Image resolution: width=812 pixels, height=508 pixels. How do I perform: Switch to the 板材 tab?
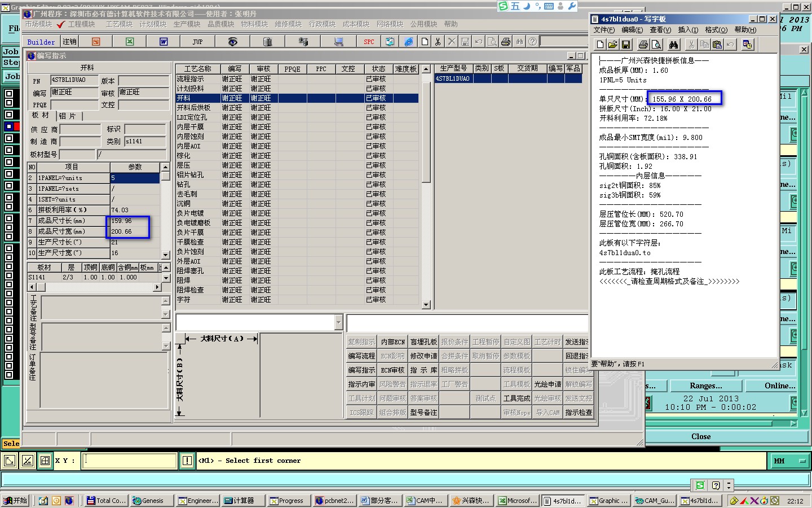[41, 115]
